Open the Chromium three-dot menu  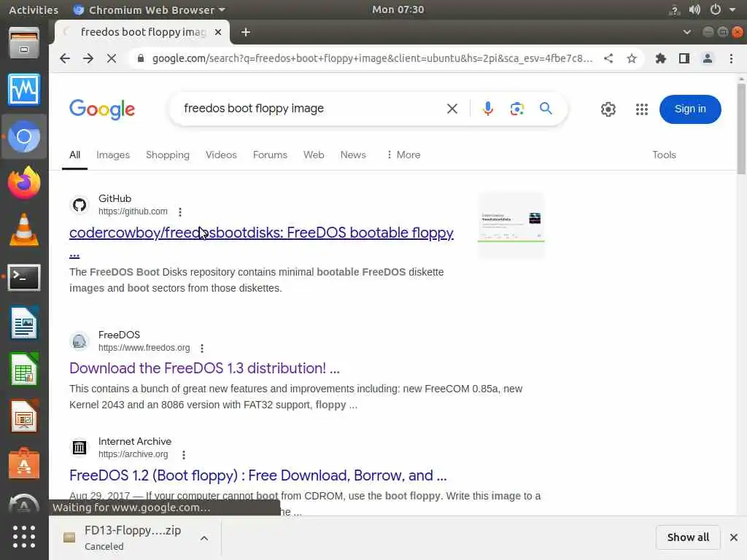(731, 58)
